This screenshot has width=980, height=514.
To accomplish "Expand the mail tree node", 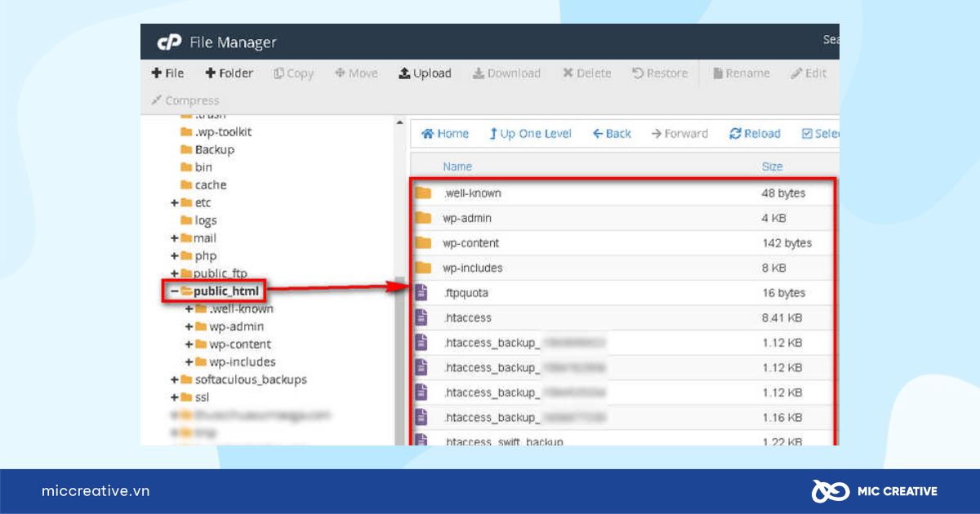I will [174, 238].
